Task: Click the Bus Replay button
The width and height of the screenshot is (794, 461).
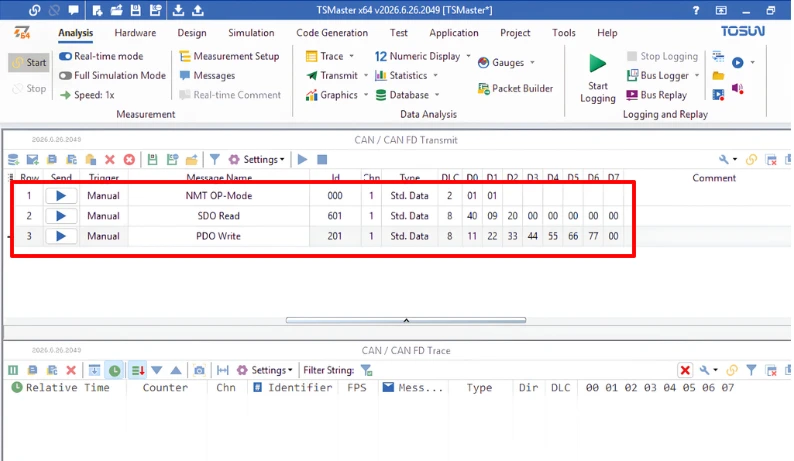Action: tap(657, 95)
